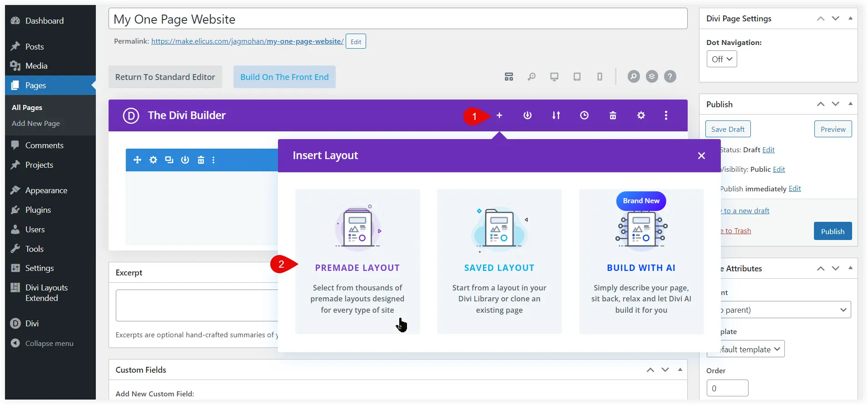Select desktop view icon

tap(554, 77)
